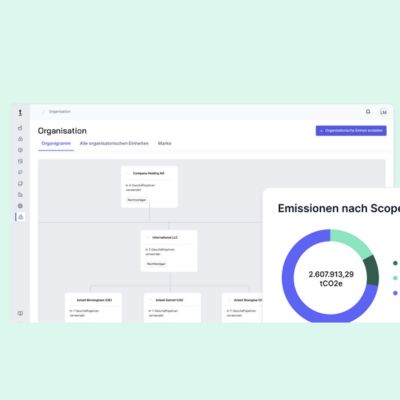Click the app logo atop the sidebar
400x400 pixels.
pos(20,113)
